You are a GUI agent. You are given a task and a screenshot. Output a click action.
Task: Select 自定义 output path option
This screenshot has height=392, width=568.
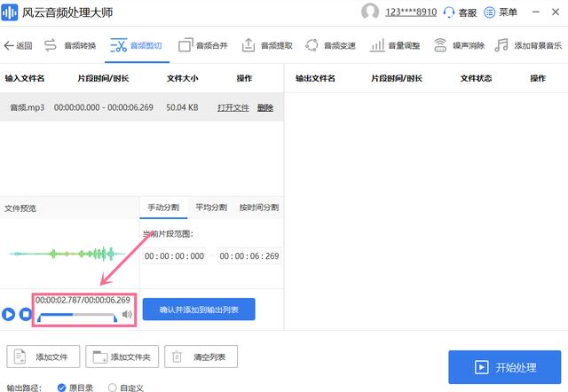[112, 387]
